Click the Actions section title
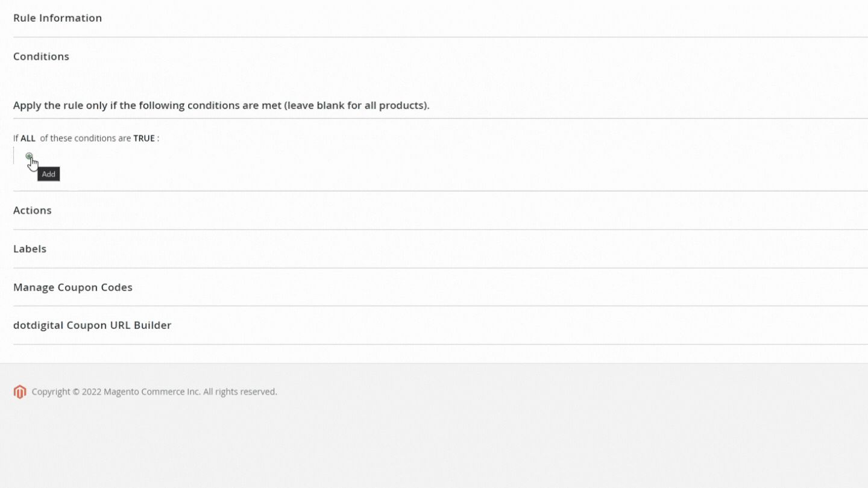The height and width of the screenshot is (488, 868). 32,210
